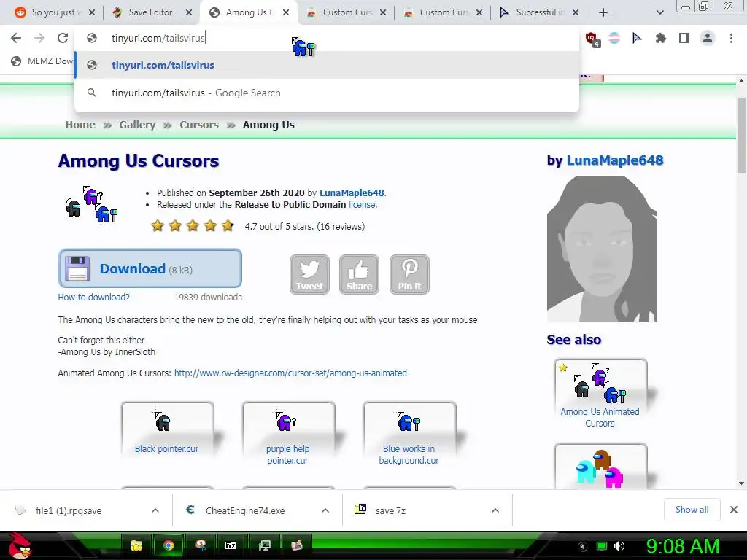This screenshot has height=560, width=747.
Task: Click the Angry Birds start button
Action: click(x=20, y=545)
